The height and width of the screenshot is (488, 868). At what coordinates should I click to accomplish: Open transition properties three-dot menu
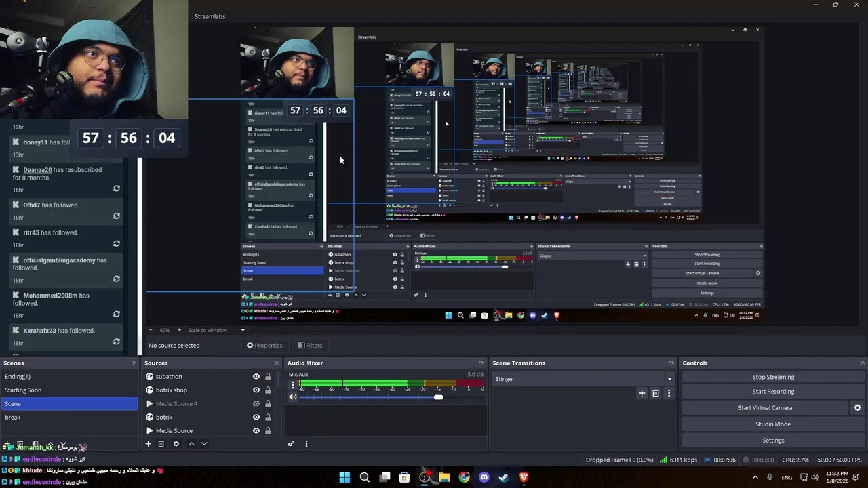(x=669, y=393)
